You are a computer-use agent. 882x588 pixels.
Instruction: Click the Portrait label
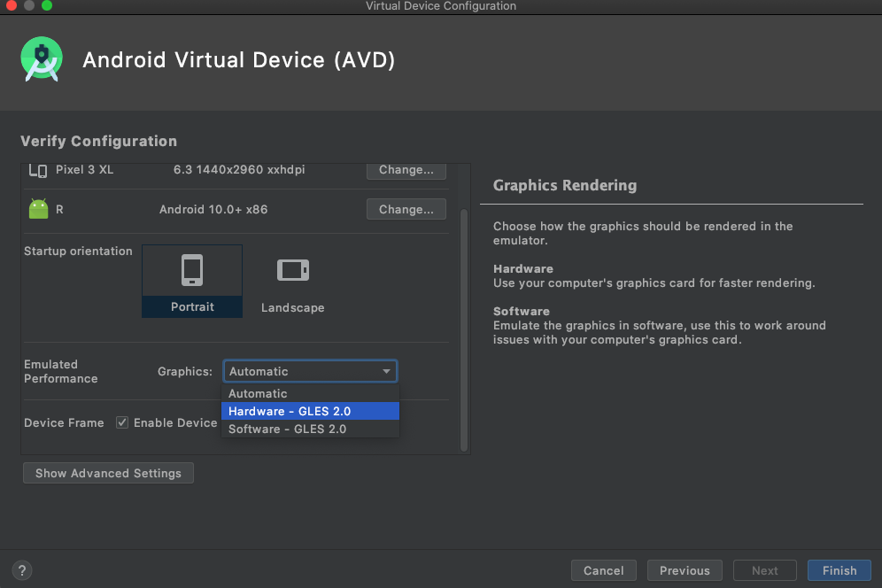coord(192,306)
